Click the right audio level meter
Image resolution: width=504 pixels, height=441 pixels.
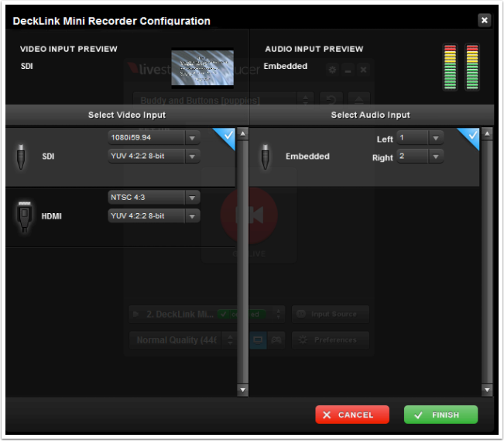[x=472, y=67]
